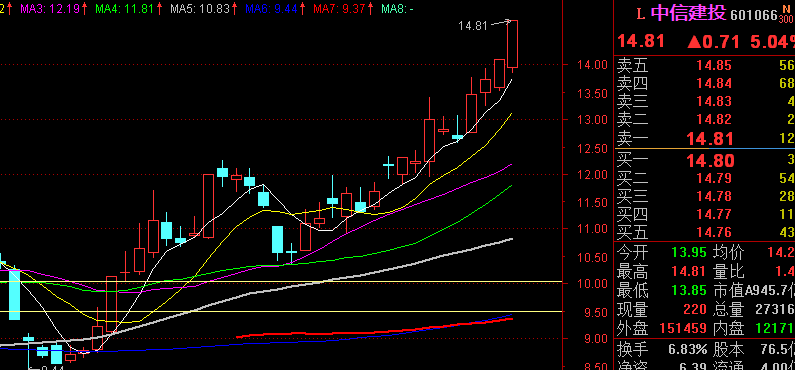Click the red up-triangle price change icon
This screenshot has width=795, height=370.
693,42
